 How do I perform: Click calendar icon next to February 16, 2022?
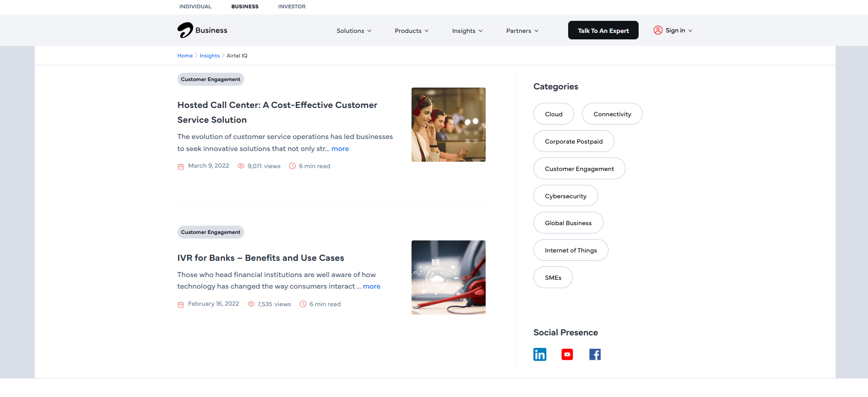point(181,304)
